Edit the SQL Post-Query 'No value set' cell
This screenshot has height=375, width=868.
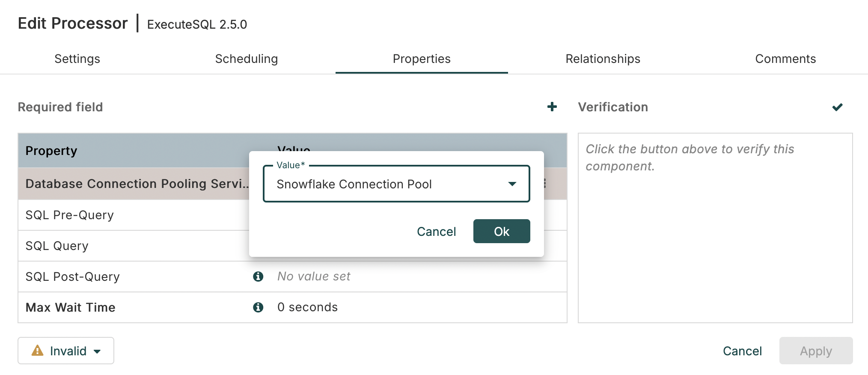(x=314, y=277)
